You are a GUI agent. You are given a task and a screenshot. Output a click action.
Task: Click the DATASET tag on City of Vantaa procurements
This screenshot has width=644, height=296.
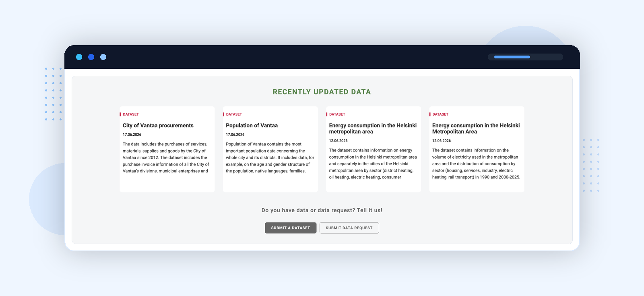[x=131, y=114]
